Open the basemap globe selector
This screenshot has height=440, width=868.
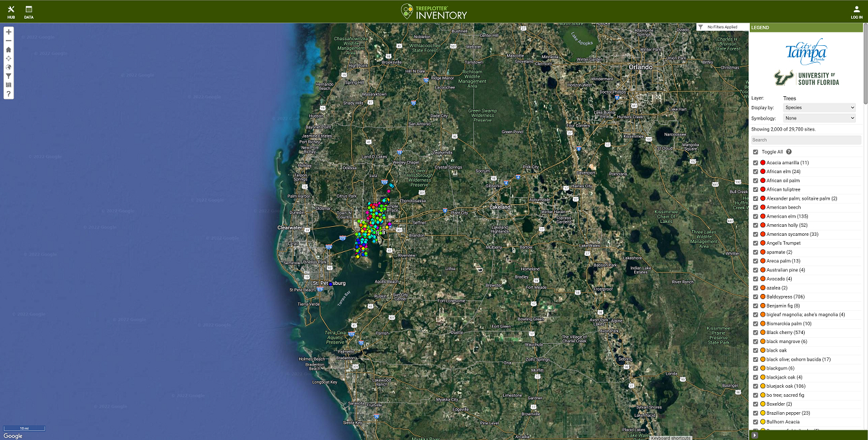(x=8, y=67)
